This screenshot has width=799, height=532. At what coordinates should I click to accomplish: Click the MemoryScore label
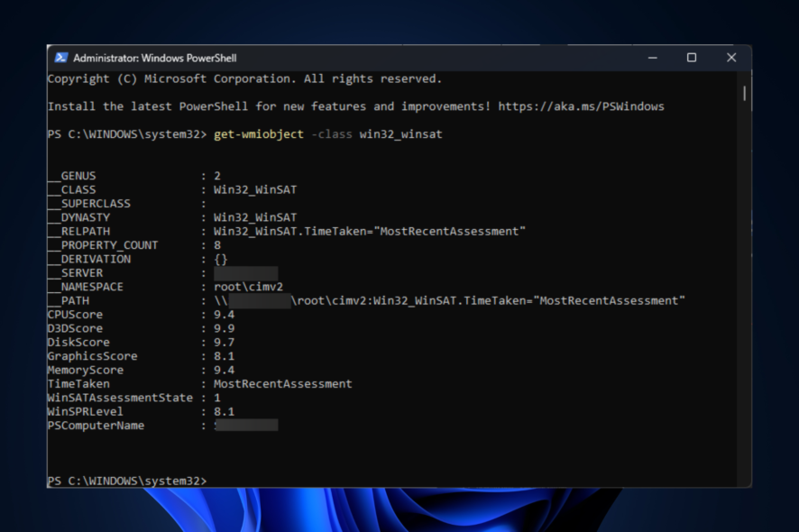[85, 370]
